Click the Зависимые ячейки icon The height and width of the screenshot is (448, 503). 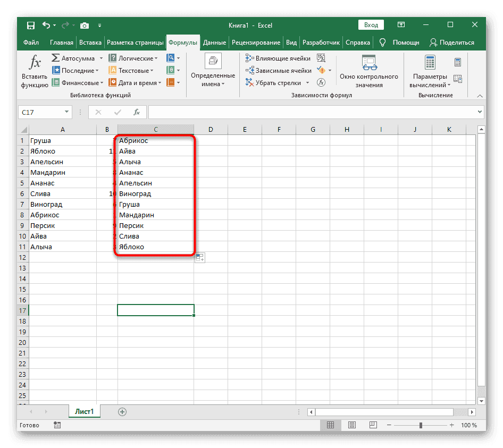pyautogui.click(x=248, y=70)
